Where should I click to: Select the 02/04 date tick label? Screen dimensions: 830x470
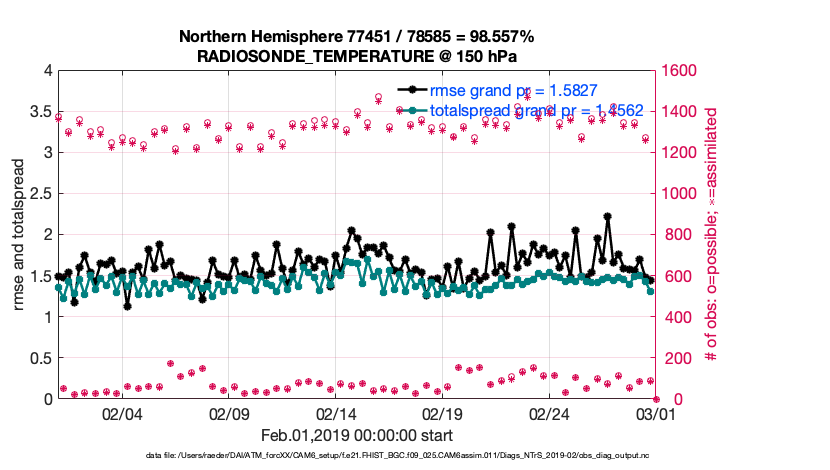click(122, 413)
